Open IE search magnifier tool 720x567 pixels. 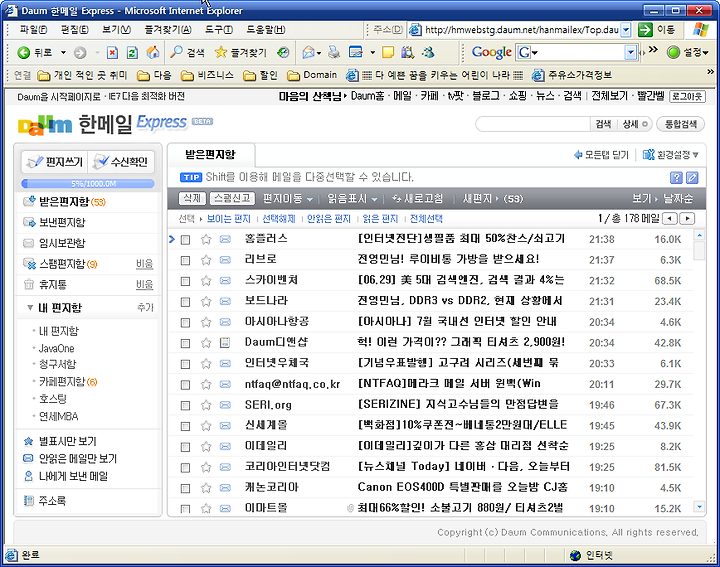coord(176,52)
